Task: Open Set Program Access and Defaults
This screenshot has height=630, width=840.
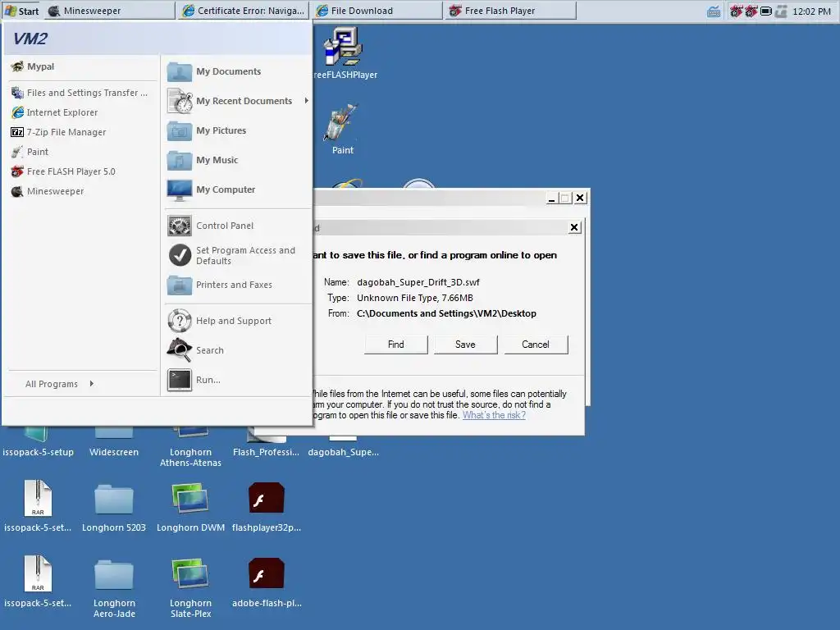Action: tap(231, 255)
